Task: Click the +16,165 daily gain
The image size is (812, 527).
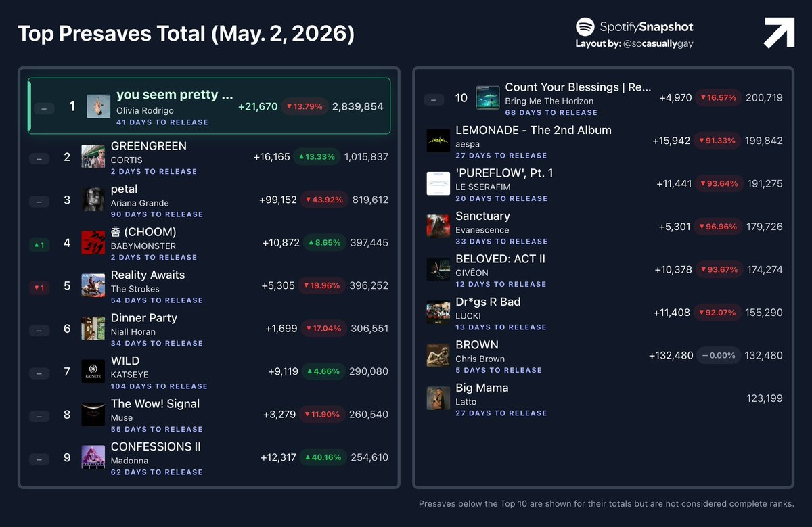Action: click(271, 157)
